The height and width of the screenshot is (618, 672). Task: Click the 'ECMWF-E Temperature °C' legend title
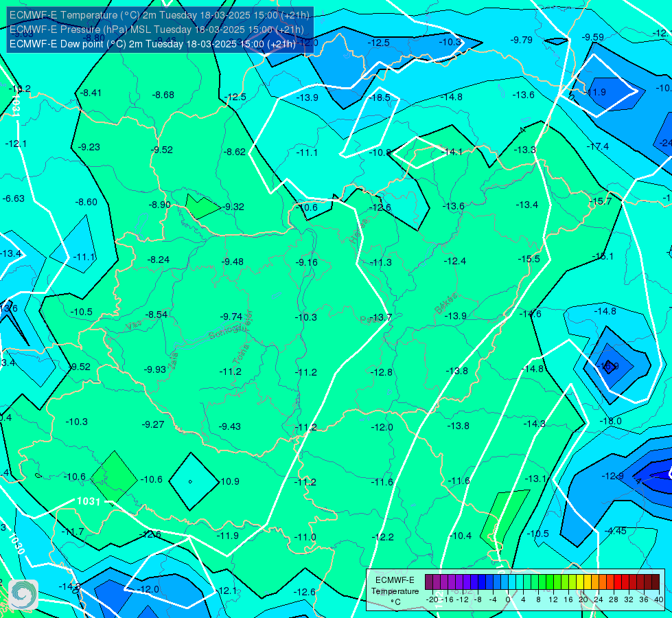point(395,591)
